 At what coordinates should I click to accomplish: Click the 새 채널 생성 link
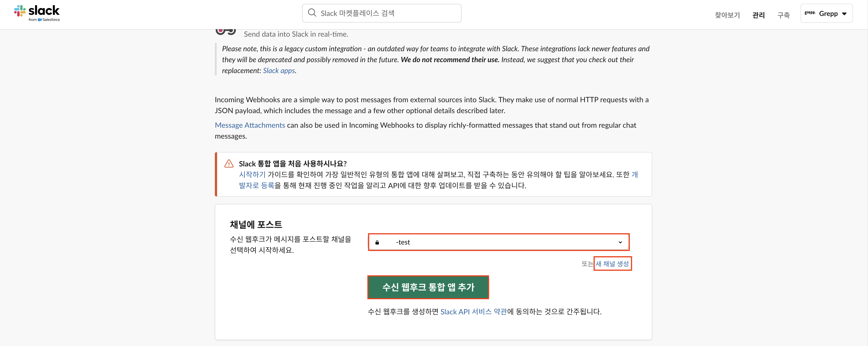[612, 264]
